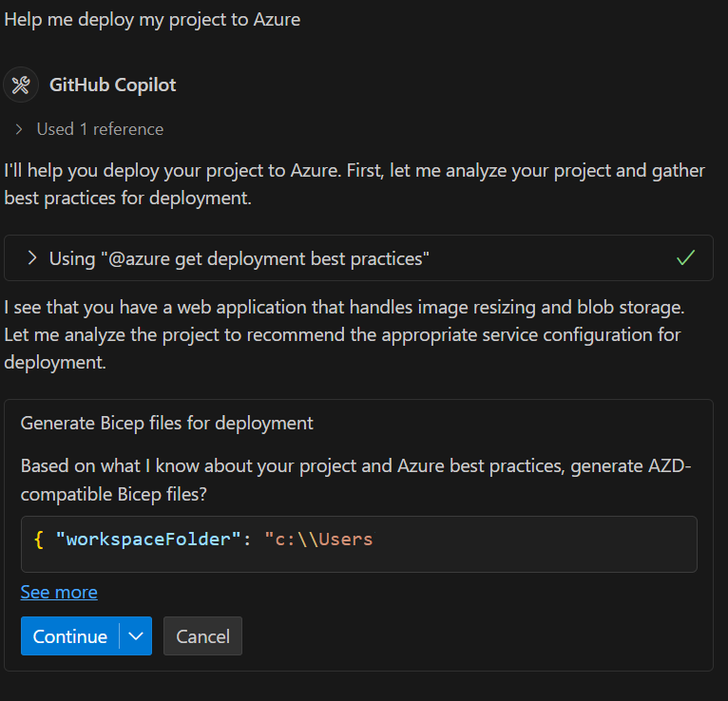Click the "workspaceFolder" key in the code block

148,540
